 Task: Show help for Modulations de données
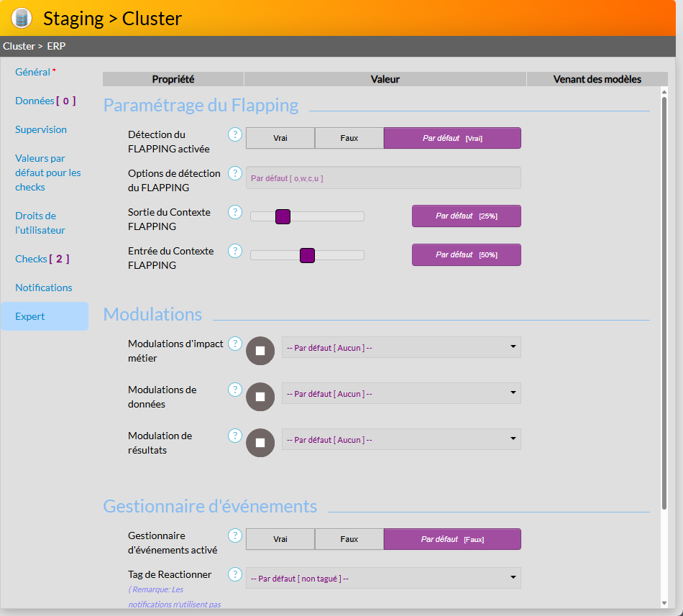pyautogui.click(x=235, y=390)
